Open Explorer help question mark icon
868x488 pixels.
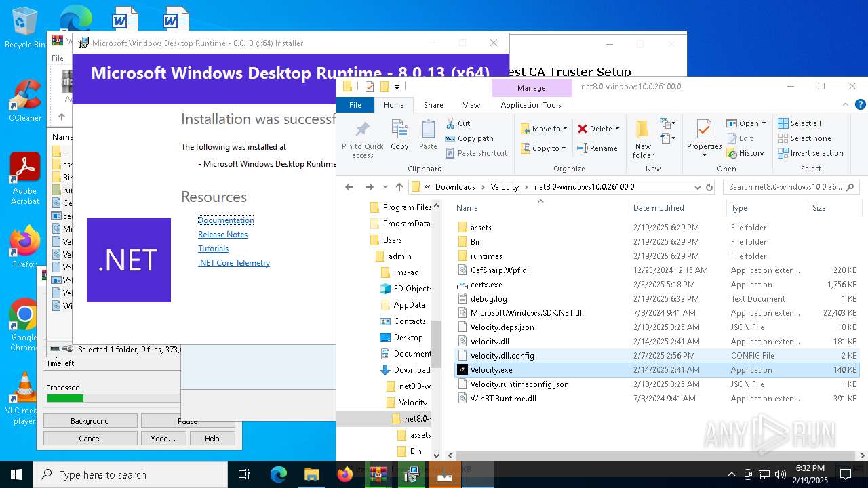coord(861,105)
